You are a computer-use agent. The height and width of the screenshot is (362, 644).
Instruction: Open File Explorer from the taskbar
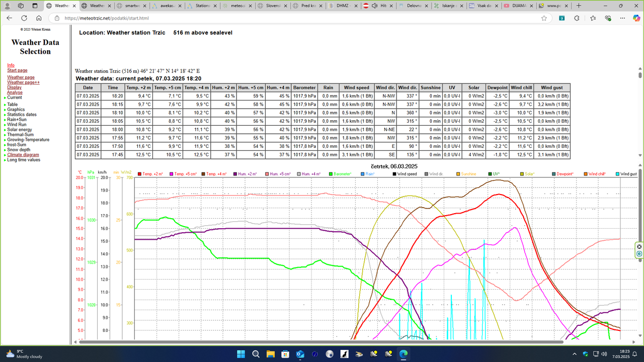(x=270, y=354)
